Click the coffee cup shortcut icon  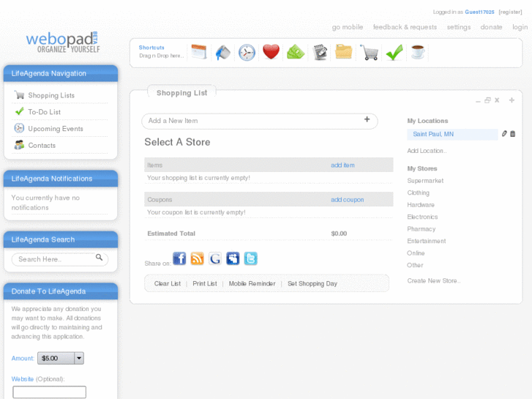click(x=418, y=52)
